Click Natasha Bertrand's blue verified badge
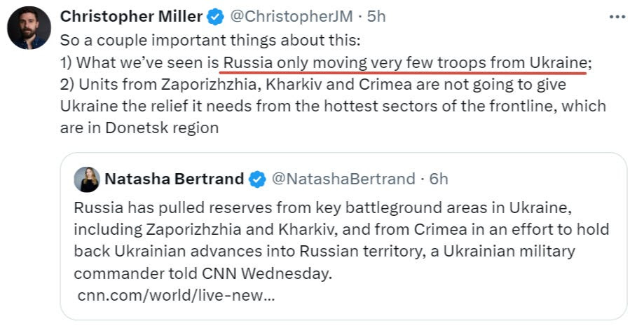This screenshot has width=644, height=328. [257, 179]
